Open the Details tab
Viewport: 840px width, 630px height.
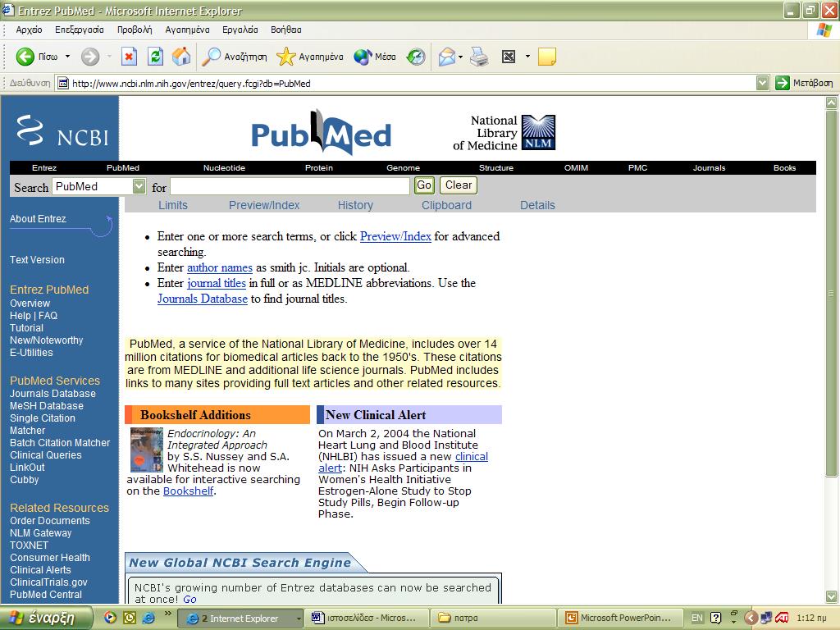[537, 205]
